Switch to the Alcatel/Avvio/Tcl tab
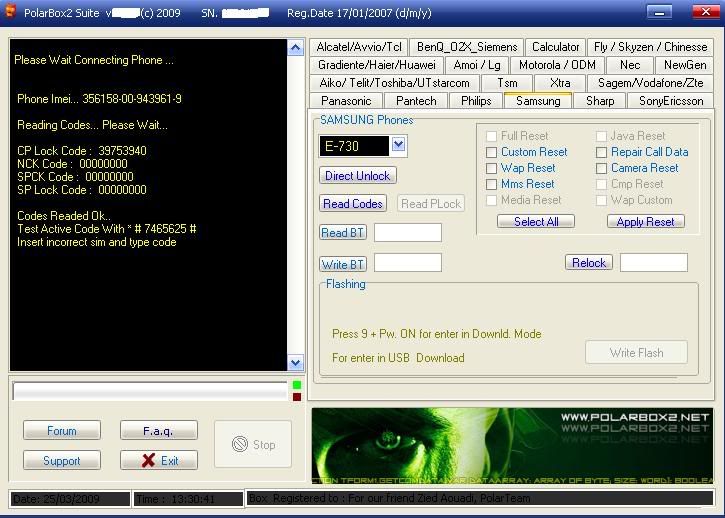This screenshot has height=518, width=725. [x=359, y=47]
